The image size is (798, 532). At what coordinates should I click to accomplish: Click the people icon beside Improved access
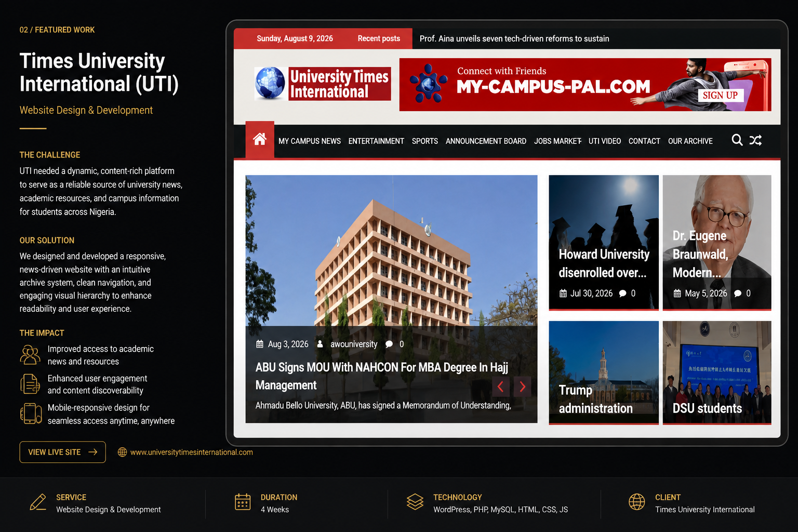coord(30,355)
